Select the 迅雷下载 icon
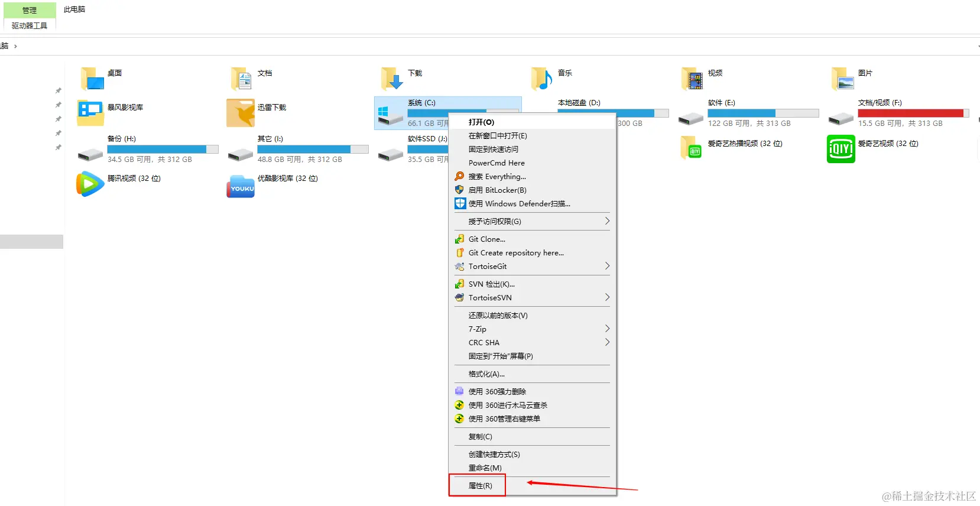Image resolution: width=980 pixels, height=506 pixels. click(x=241, y=112)
